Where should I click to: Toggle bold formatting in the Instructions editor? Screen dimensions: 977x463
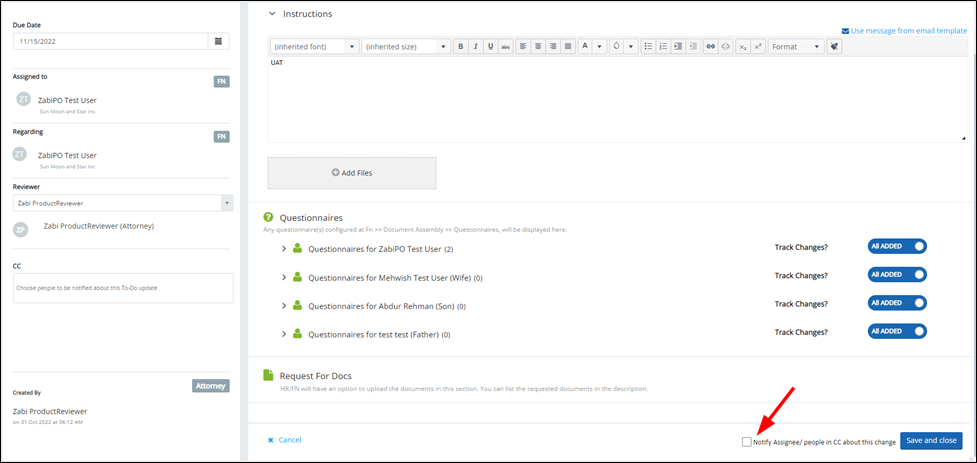[x=460, y=47]
